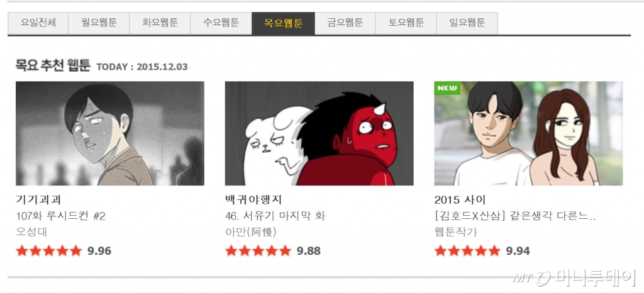This screenshot has width=644, height=293.
Task: Click the 2015 사이 title link
Action: pos(460,200)
